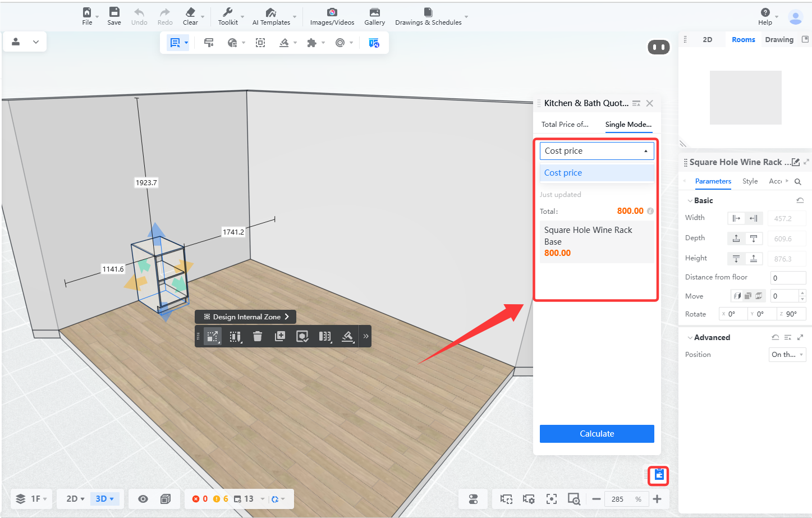Open the 1F floor selector
Screen dimensions: 812x518
click(x=31, y=499)
